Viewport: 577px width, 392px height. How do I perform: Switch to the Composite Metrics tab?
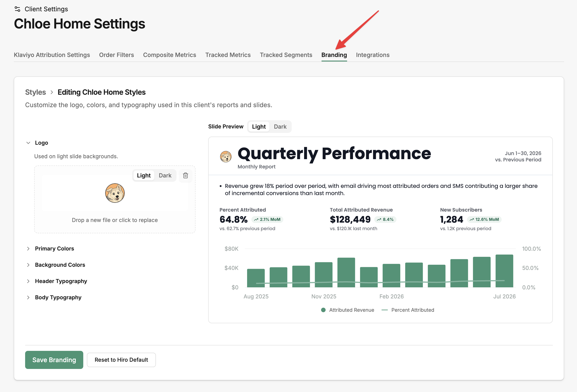point(169,55)
